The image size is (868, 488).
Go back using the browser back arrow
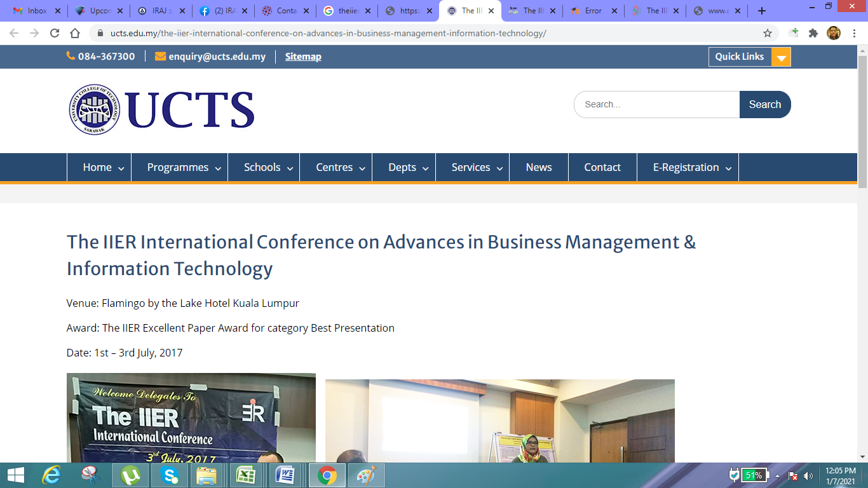point(14,33)
